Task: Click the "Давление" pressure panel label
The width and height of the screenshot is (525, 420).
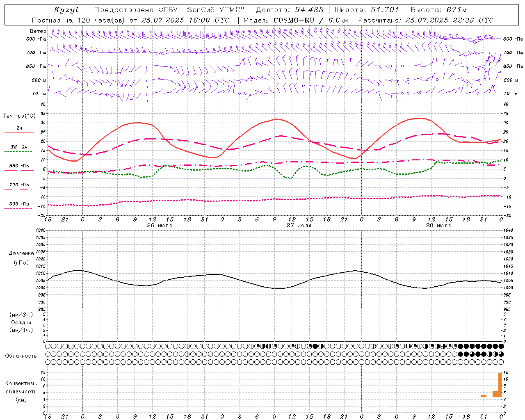Action: coord(21,253)
